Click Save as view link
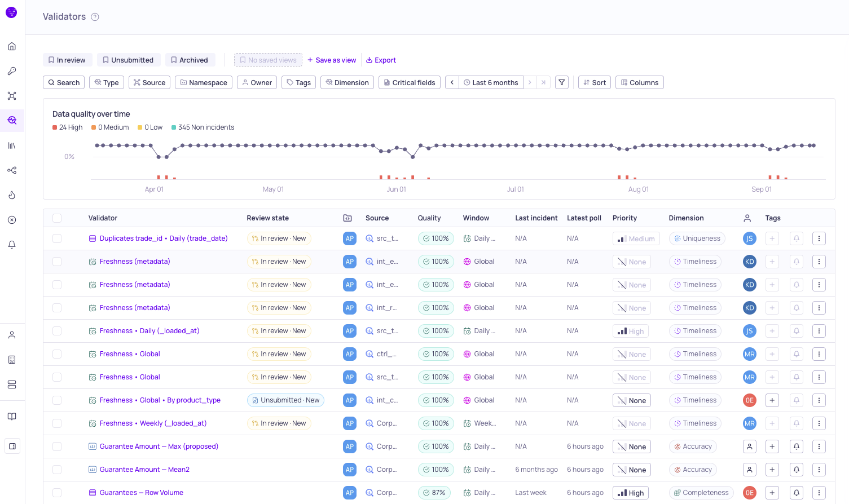 [x=332, y=60]
